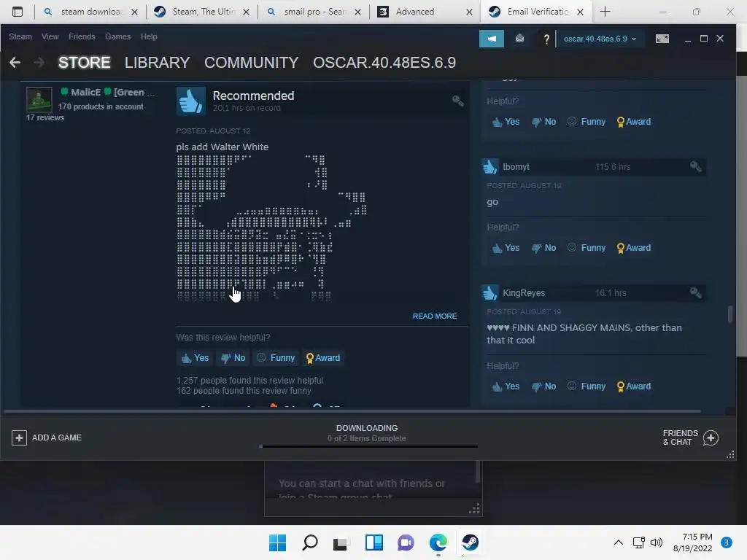Go to the COMMUNITY section
The height and width of the screenshot is (560, 747).
(251, 63)
